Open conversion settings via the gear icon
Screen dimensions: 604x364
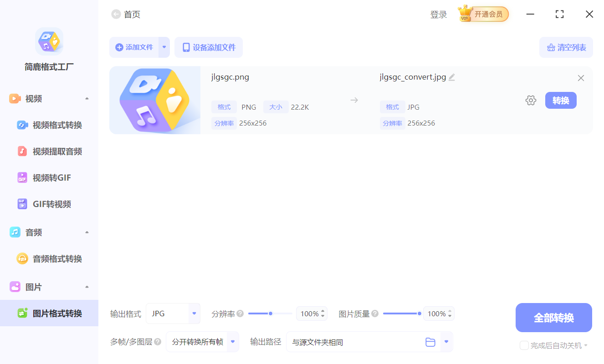[531, 100]
